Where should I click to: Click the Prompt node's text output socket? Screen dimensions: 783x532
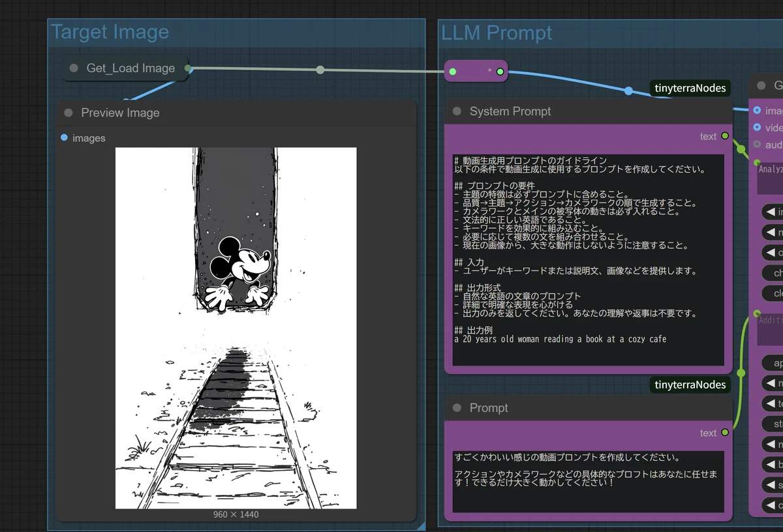click(725, 433)
